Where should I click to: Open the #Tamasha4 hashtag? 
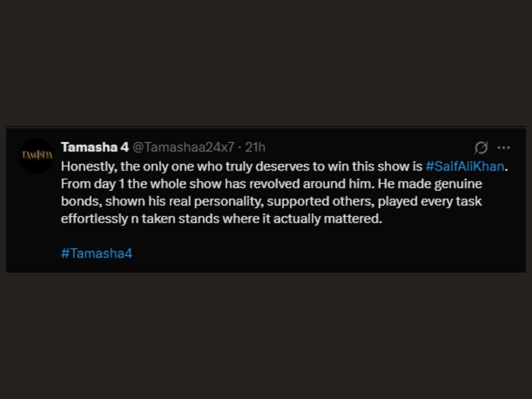pos(97,254)
